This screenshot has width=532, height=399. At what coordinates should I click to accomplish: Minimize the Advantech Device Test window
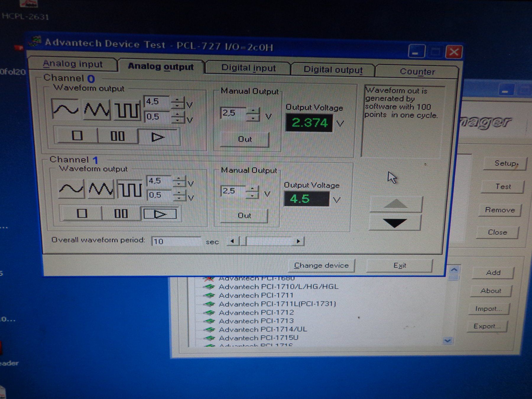tap(416, 52)
